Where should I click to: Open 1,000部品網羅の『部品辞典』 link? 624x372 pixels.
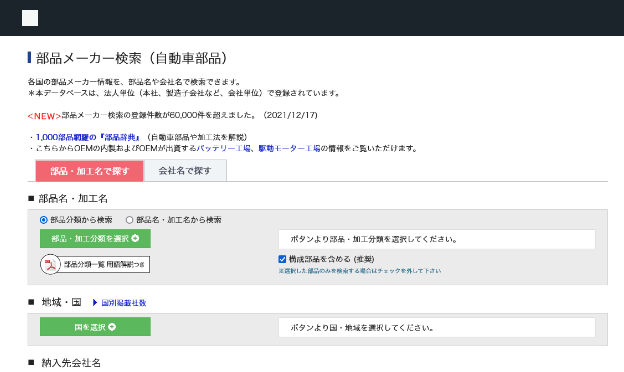click(x=88, y=137)
